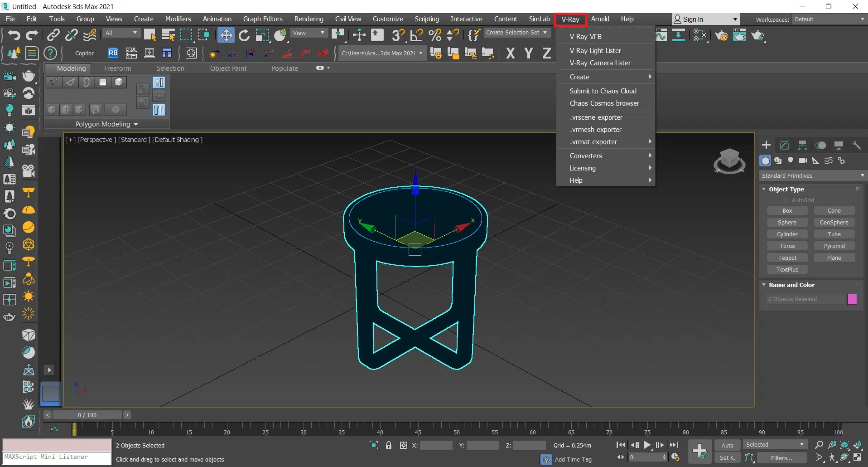Activate the Select and Rotate tool
Viewport: 868px width, 467px height.
pyautogui.click(x=244, y=35)
